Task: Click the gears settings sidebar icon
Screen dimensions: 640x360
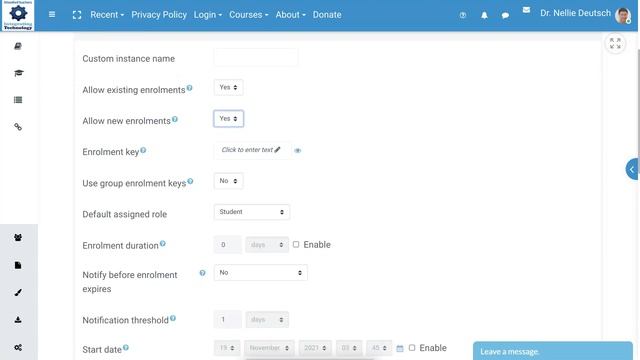Action: point(18,347)
